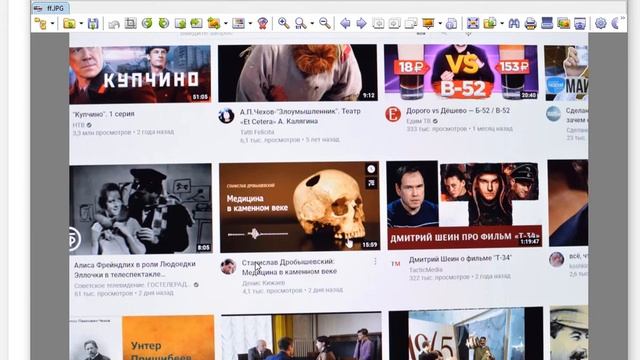The height and width of the screenshot is (360, 640).
Task: Open search with the binoculars icon
Action: pos(514,24)
